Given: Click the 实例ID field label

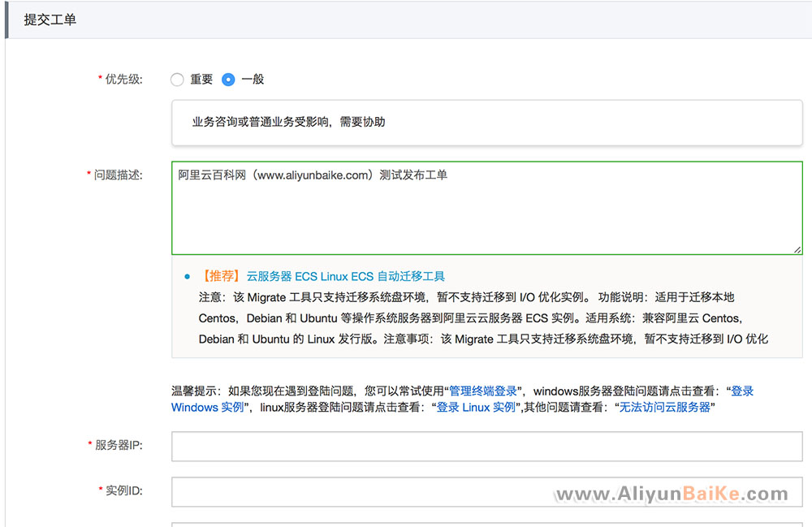Looking at the screenshot, I should click(x=123, y=490).
